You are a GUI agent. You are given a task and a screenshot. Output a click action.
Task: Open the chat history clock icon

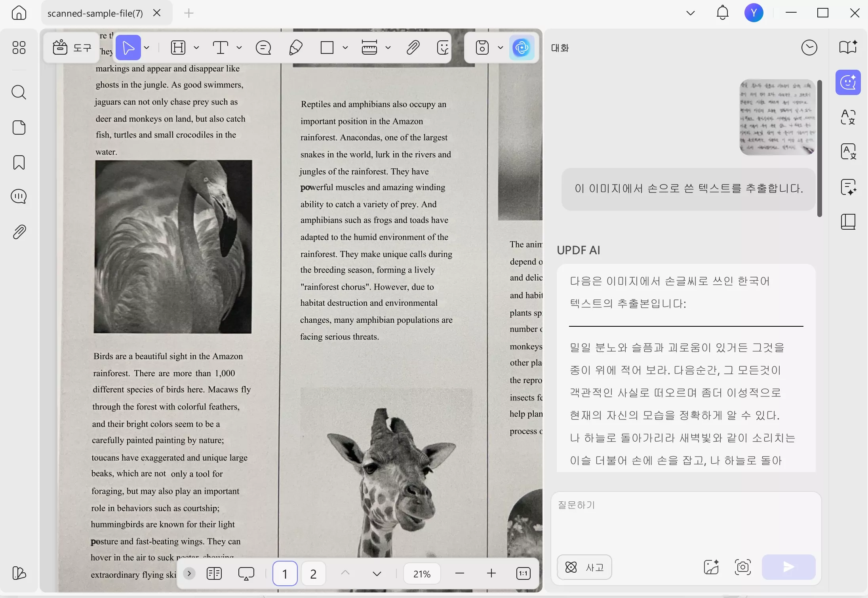point(809,48)
